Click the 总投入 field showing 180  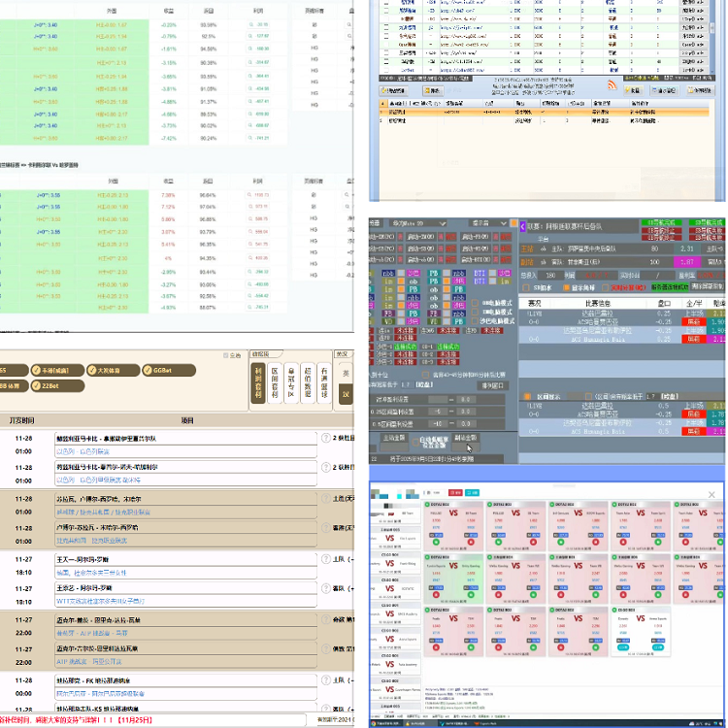pyautogui.click(x=550, y=276)
